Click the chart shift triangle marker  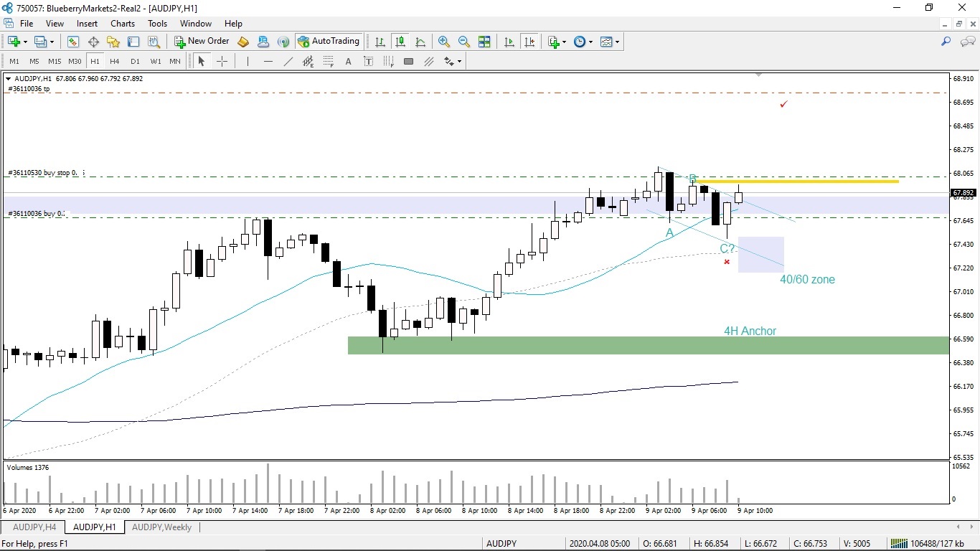(x=758, y=75)
